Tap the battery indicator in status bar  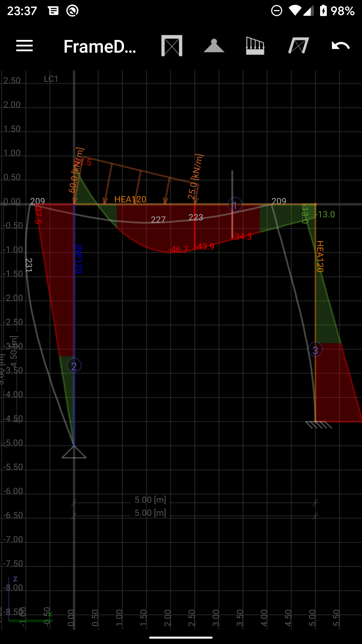(x=323, y=11)
